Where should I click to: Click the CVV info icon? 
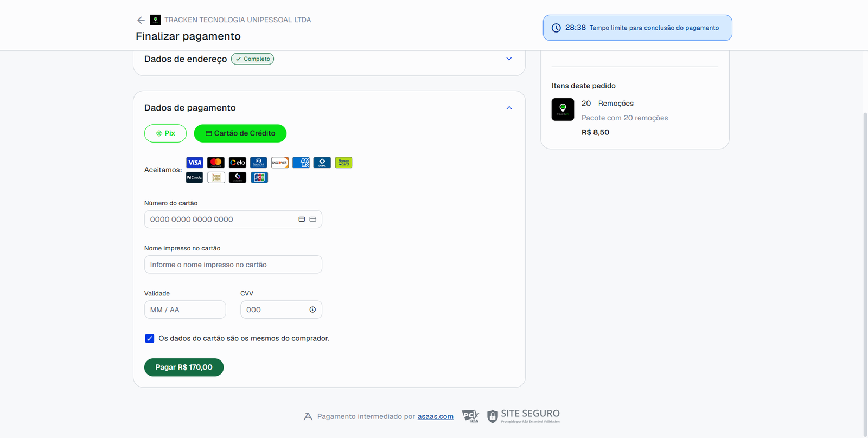[x=312, y=310]
